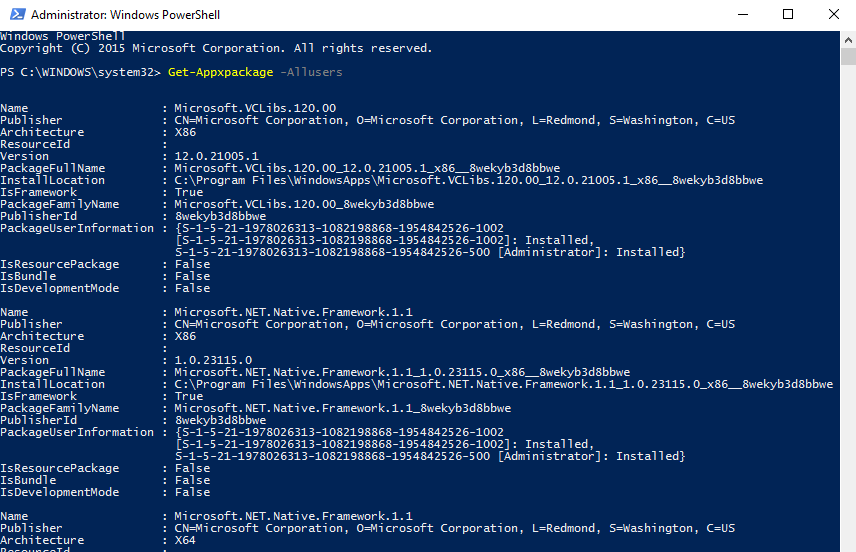Click the version value 12.0.21005.1
Image resolution: width=856 pixels, height=552 pixels.
216,156
